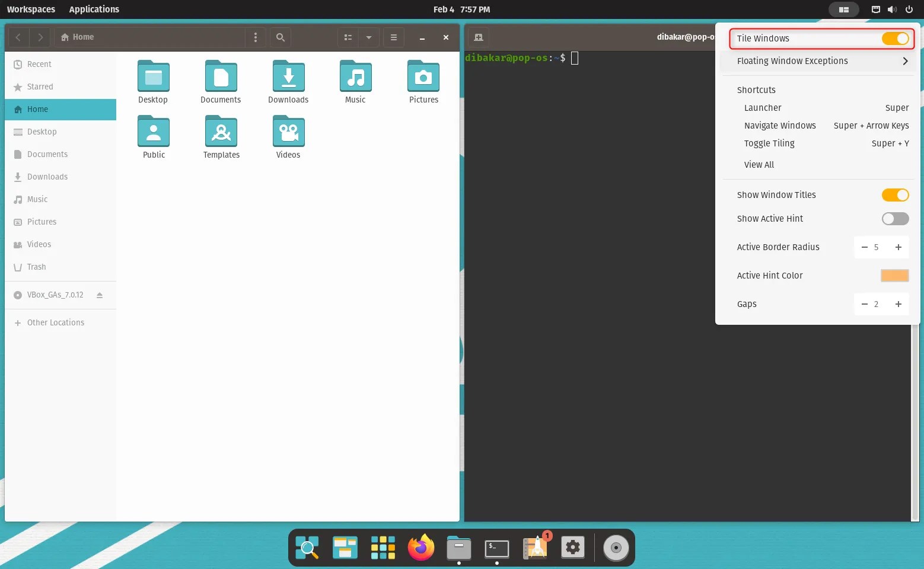The image size is (924, 569).
Task: Increase Gaps value with plus stepper
Action: [898, 304]
